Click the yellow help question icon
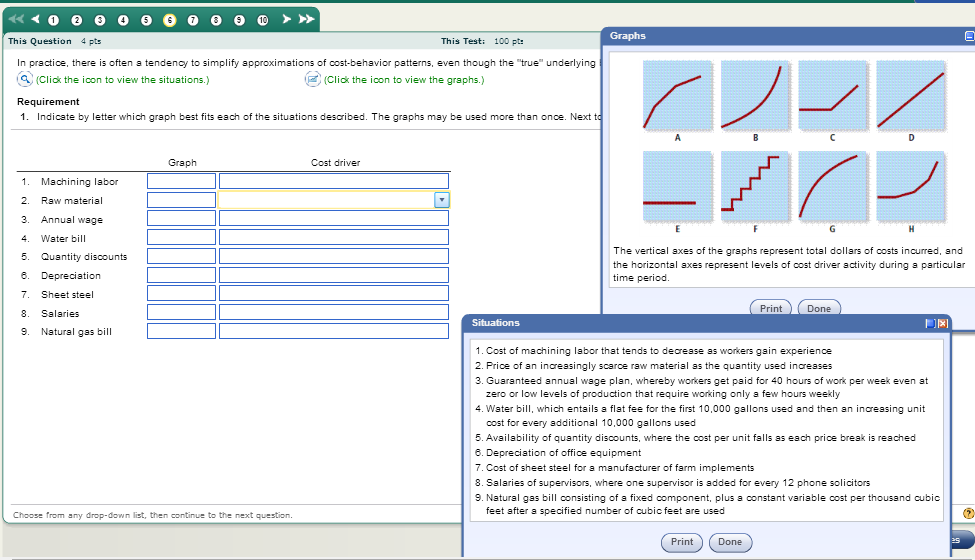 pos(968,513)
